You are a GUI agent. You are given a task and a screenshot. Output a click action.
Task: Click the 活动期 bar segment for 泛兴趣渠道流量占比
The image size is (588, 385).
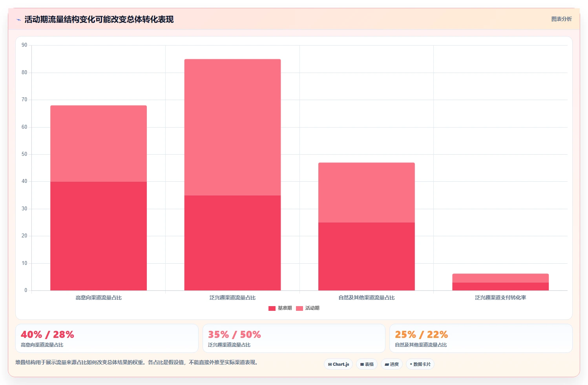coord(232,127)
